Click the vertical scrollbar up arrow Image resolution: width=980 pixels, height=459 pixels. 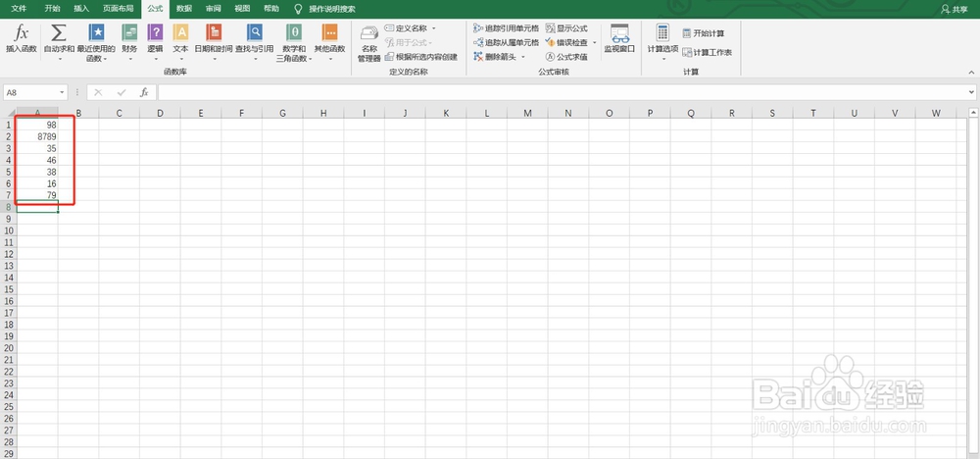pos(974,113)
